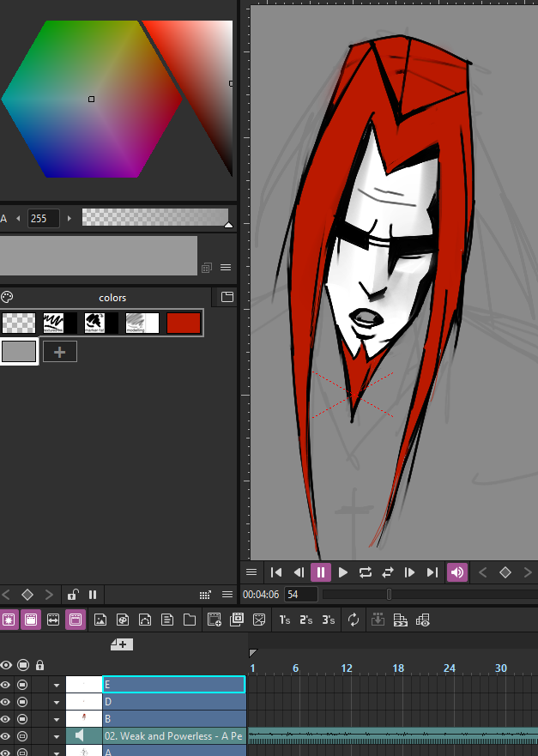Screen dimensions: 538x756
Task: Click the new folder icon in timeline toolbar
Action: point(190,620)
